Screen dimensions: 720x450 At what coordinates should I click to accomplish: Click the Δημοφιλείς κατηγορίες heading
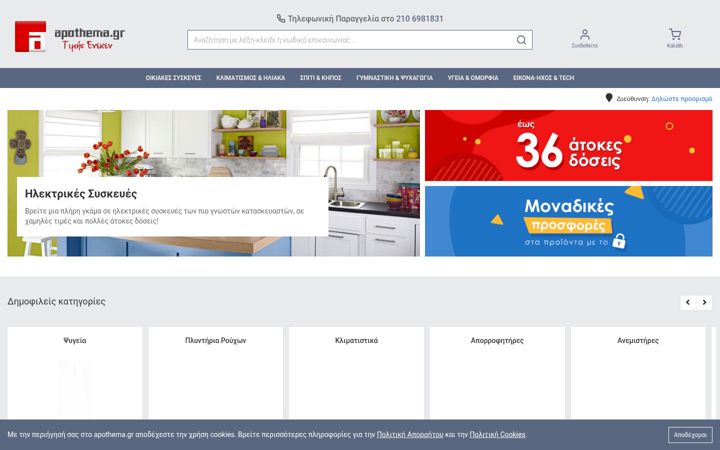pyautogui.click(x=56, y=302)
